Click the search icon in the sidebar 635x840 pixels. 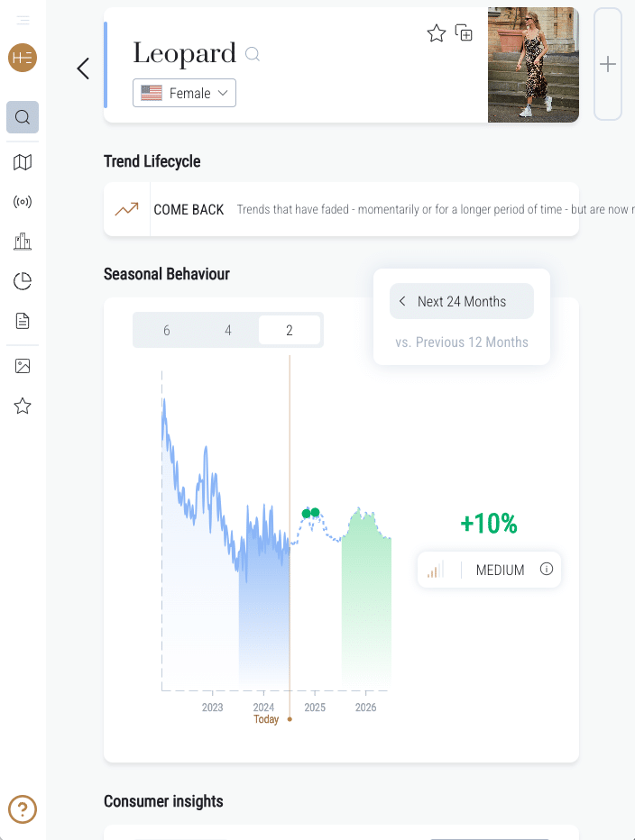(23, 117)
